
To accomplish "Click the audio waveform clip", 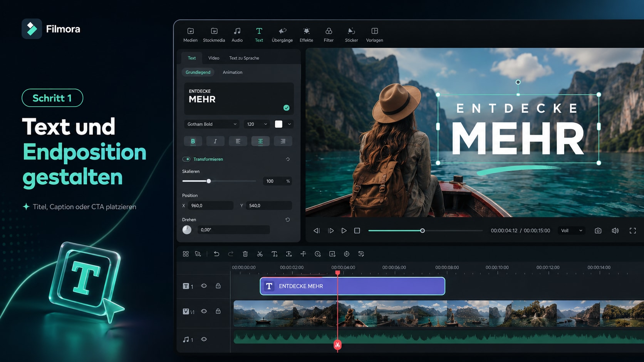I will (439, 338).
